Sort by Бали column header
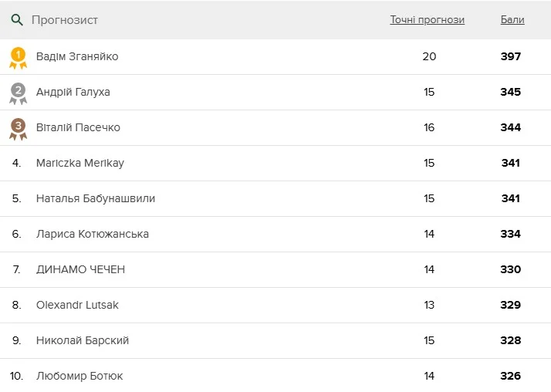The width and height of the screenshot is (551, 392). pyautogui.click(x=512, y=20)
